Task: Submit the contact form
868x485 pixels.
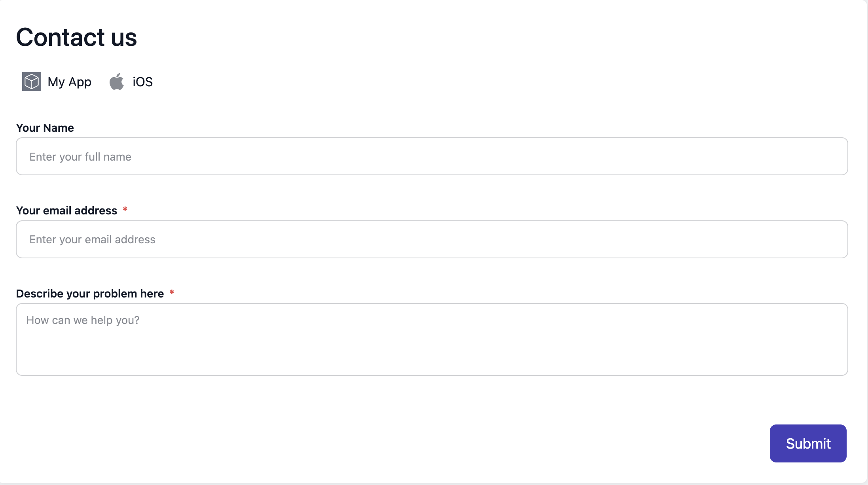Action: point(808,443)
